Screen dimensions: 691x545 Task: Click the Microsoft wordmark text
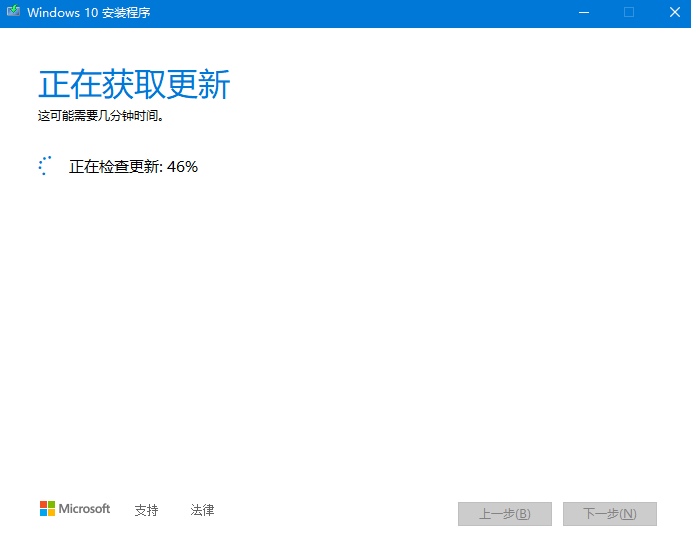84,509
